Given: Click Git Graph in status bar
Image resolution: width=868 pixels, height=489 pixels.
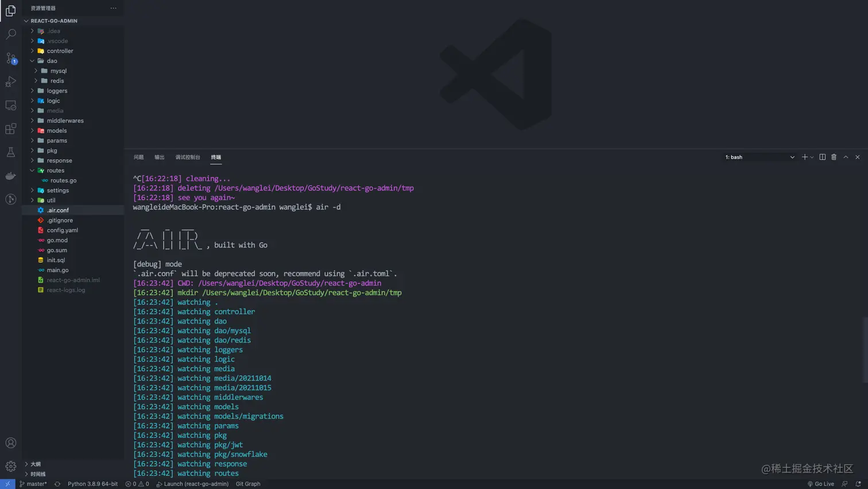Looking at the screenshot, I should pyautogui.click(x=248, y=484).
